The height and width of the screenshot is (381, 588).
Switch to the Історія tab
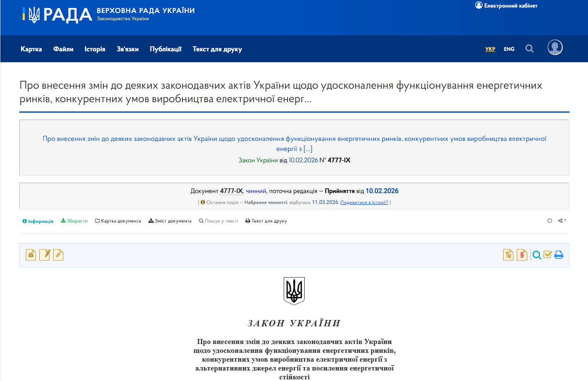pos(95,49)
